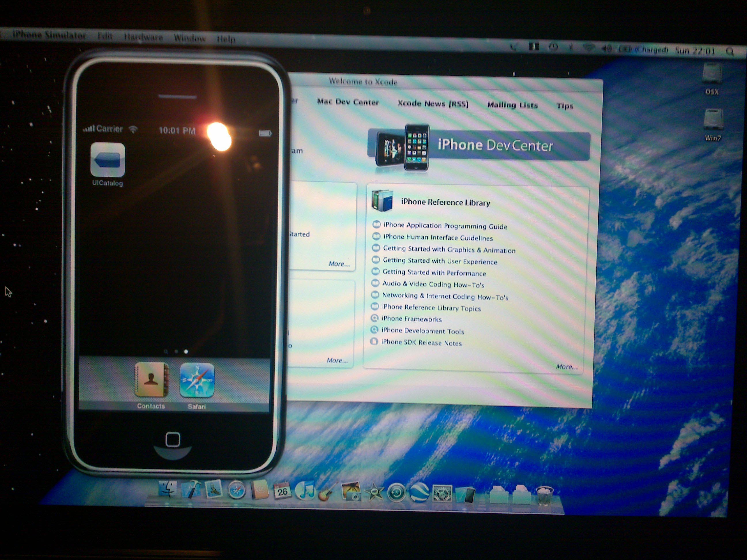The height and width of the screenshot is (560, 747).
Task: Select the Xcode News [RSS] tab
Action: [433, 104]
